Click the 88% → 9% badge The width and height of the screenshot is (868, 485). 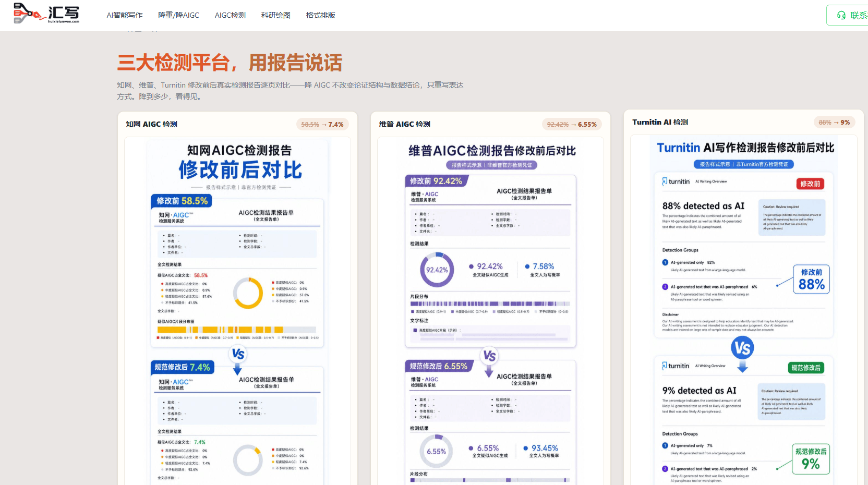click(835, 122)
